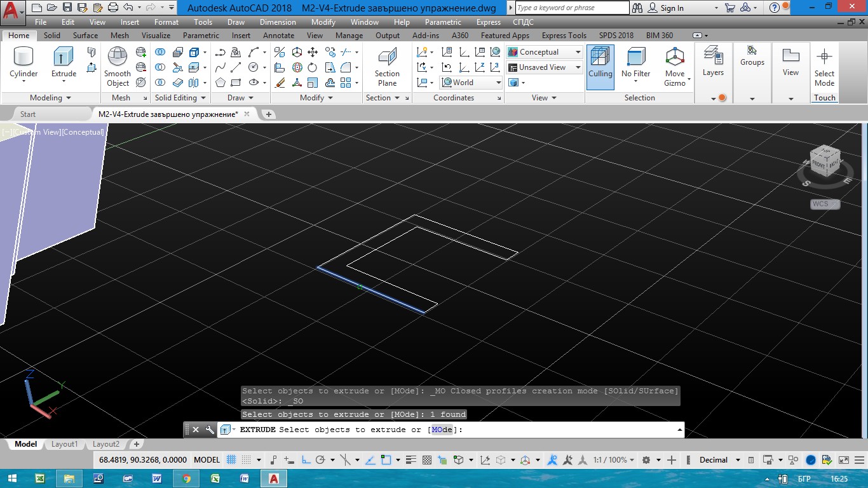Expand the Solid Editing panel
This screenshot has width=868, height=488.
point(180,98)
